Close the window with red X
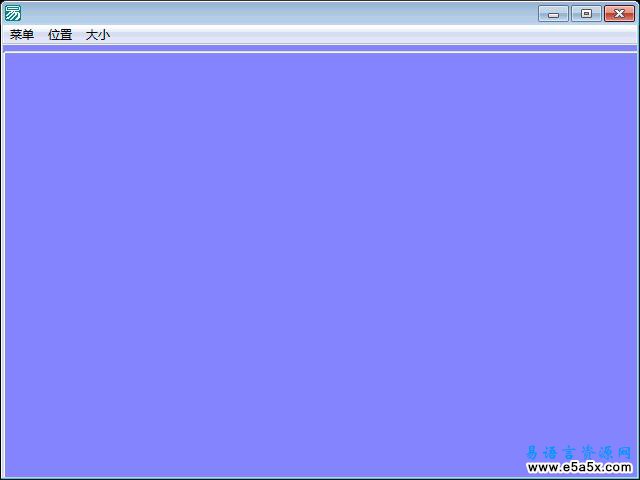The width and height of the screenshot is (640, 480). click(619, 13)
